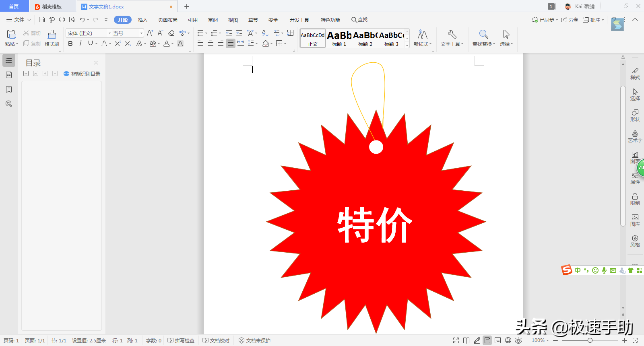
Task: Open 形状 shapes panel on right sidebar
Action: tap(635, 115)
